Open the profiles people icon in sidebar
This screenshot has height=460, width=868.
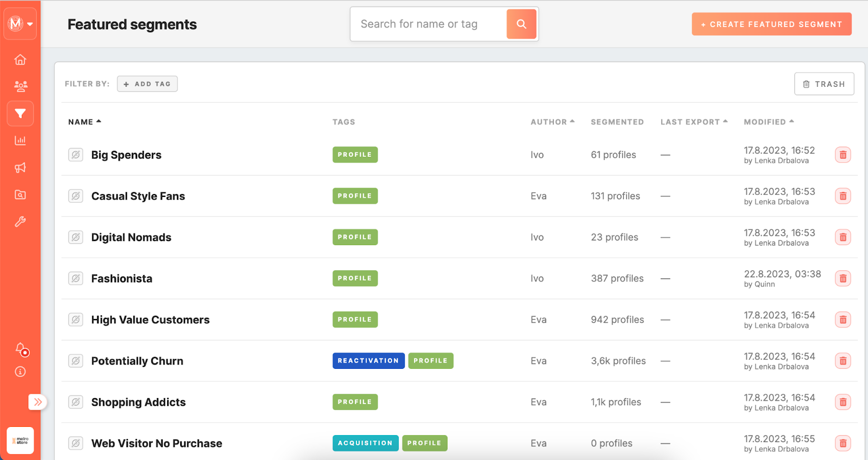pos(20,86)
